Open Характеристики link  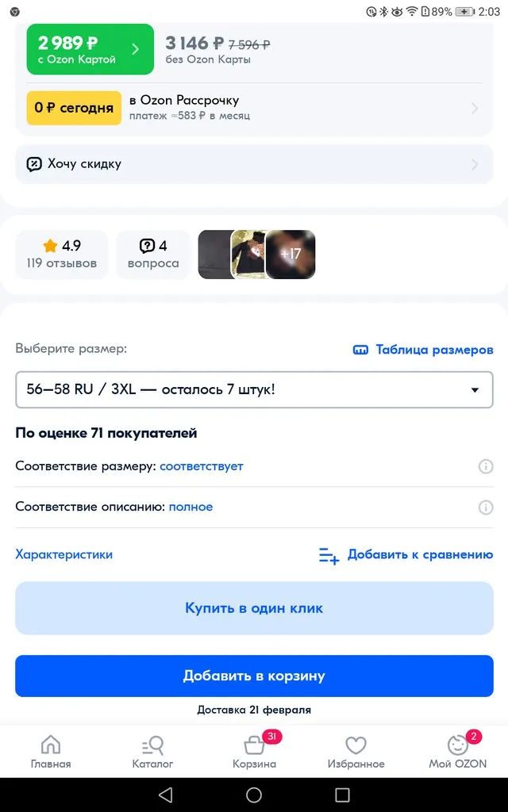(64, 555)
